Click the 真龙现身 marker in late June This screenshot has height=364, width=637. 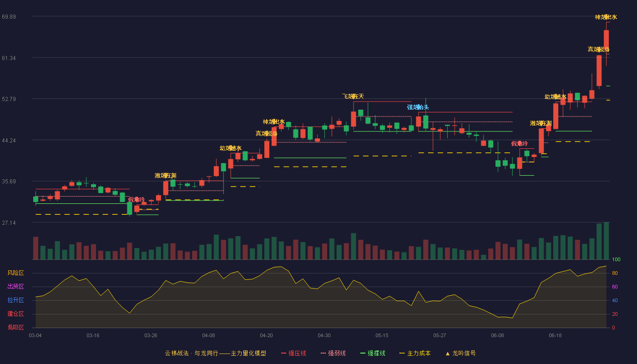coord(599,50)
